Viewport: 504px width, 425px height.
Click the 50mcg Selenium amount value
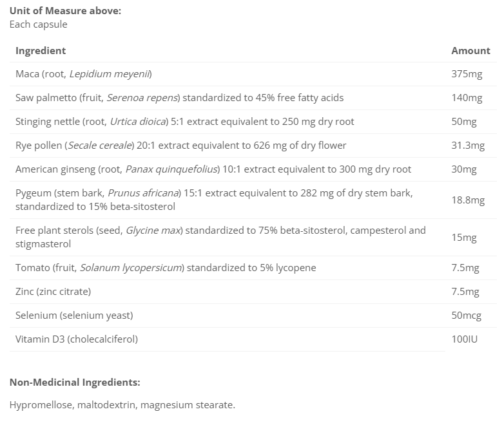coord(467,315)
